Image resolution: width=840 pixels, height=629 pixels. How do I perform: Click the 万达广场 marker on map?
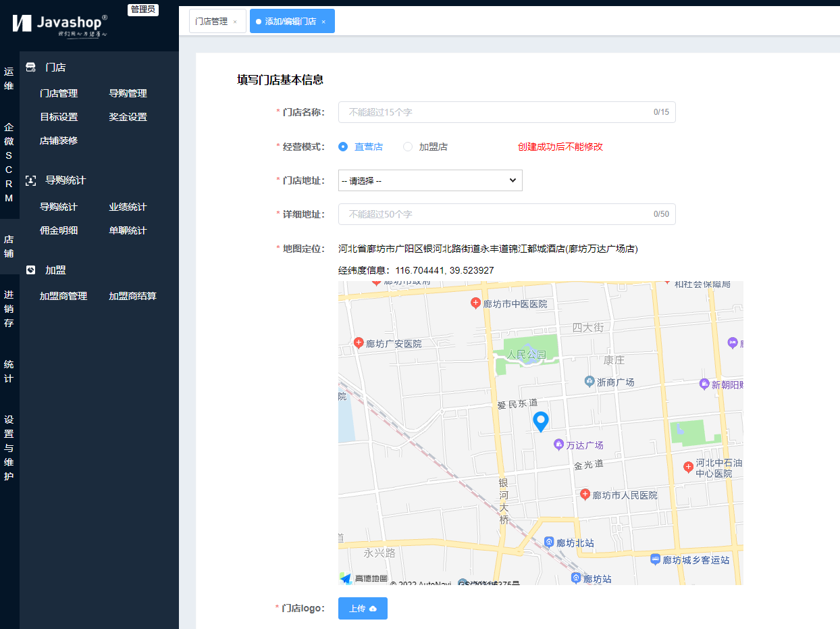[x=558, y=445]
